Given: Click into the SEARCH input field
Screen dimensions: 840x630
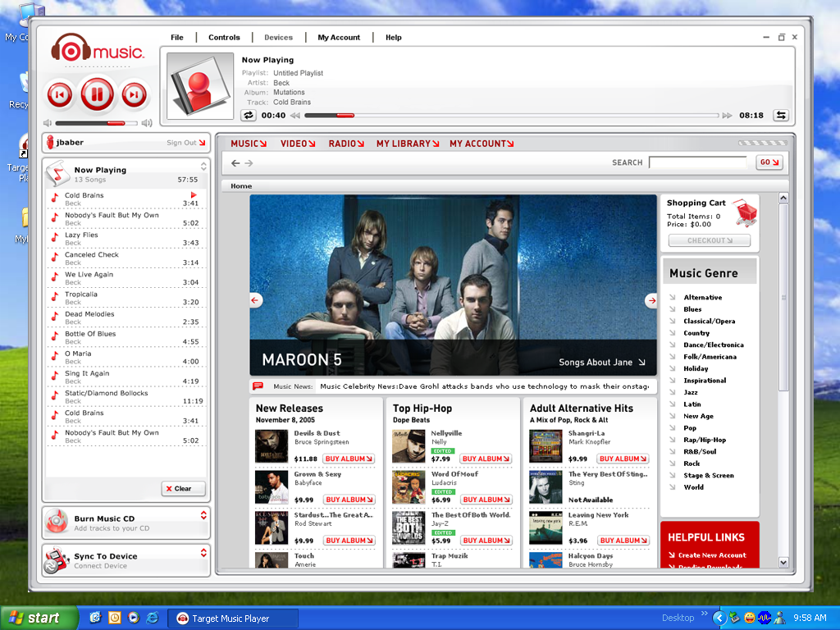Looking at the screenshot, I should pyautogui.click(x=697, y=162).
